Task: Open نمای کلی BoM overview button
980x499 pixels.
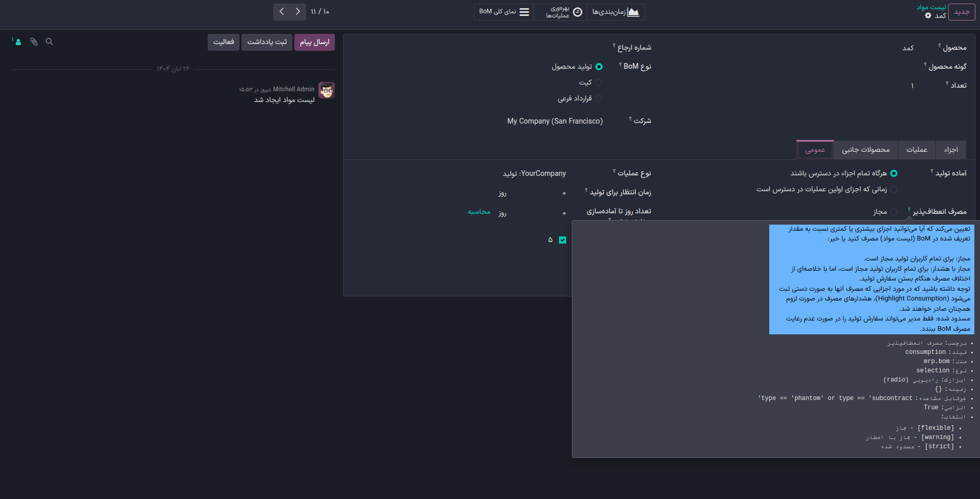Action: (x=504, y=12)
